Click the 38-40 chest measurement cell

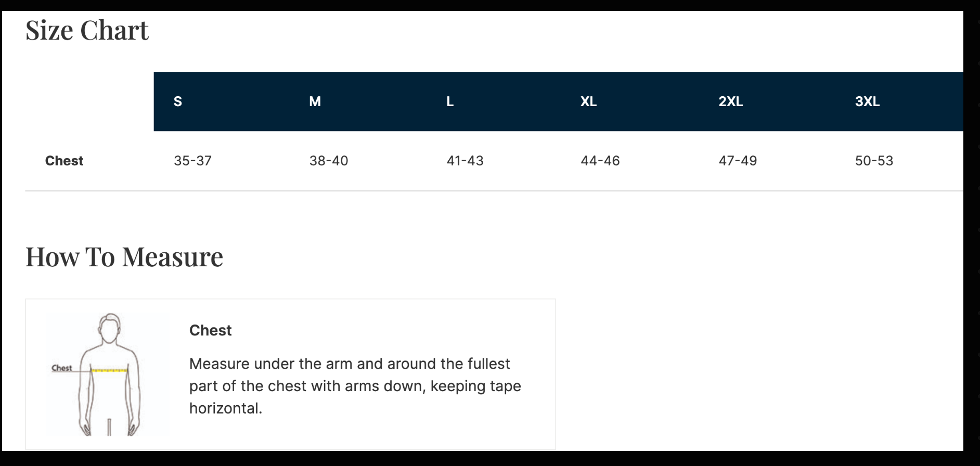point(329,161)
